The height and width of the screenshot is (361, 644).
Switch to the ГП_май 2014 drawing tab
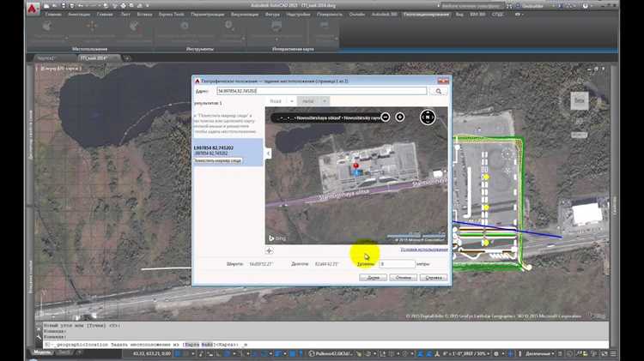[99, 58]
